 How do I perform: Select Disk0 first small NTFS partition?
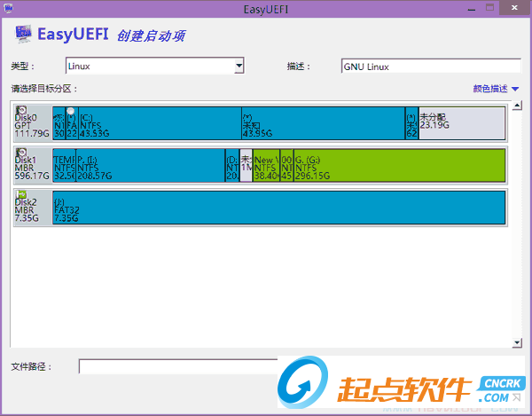59,123
